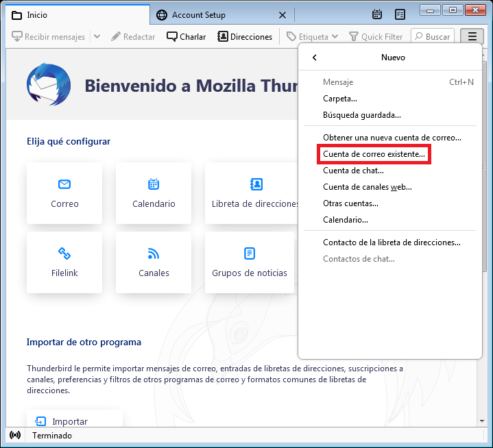
Task: Click the page scrollbar down arrow
Action: (x=482, y=421)
